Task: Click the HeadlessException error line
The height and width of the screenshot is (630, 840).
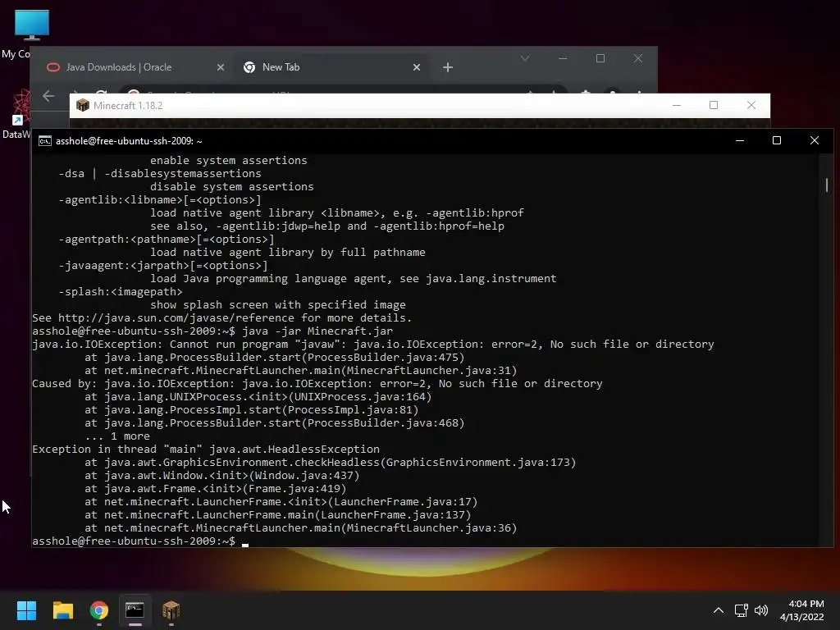Action: tap(206, 449)
